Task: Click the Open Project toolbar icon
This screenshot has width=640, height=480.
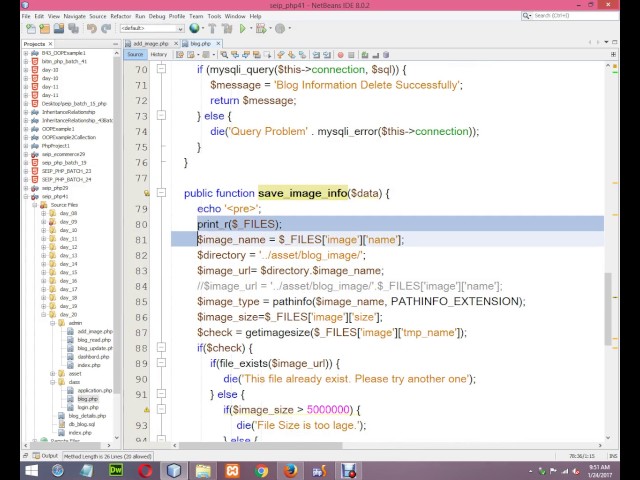Action: click(59, 29)
